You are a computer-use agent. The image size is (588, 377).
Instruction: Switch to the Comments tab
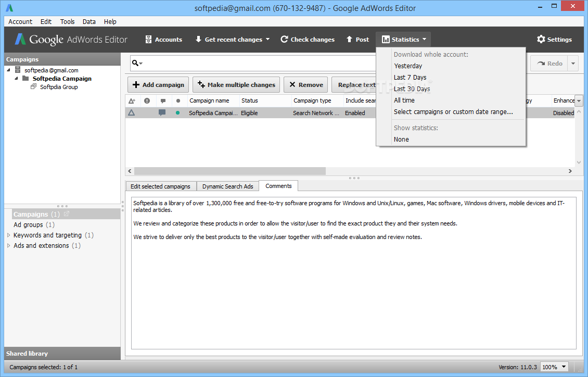pos(278,186)
